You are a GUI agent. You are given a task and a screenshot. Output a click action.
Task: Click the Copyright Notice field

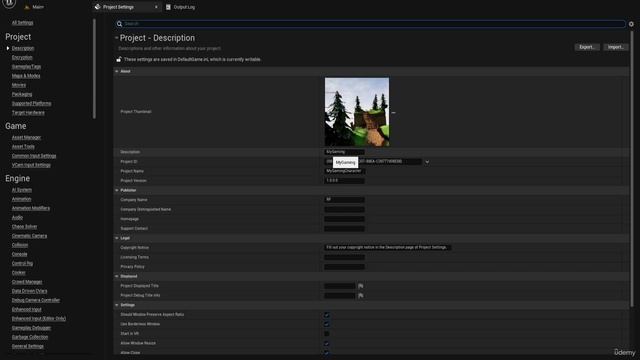387,247
